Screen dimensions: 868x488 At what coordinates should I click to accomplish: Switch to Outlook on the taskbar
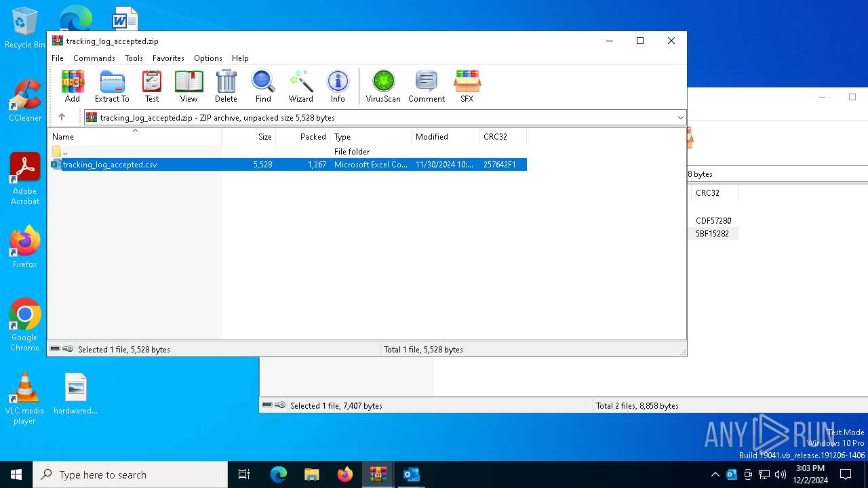(x=411, y=474)
